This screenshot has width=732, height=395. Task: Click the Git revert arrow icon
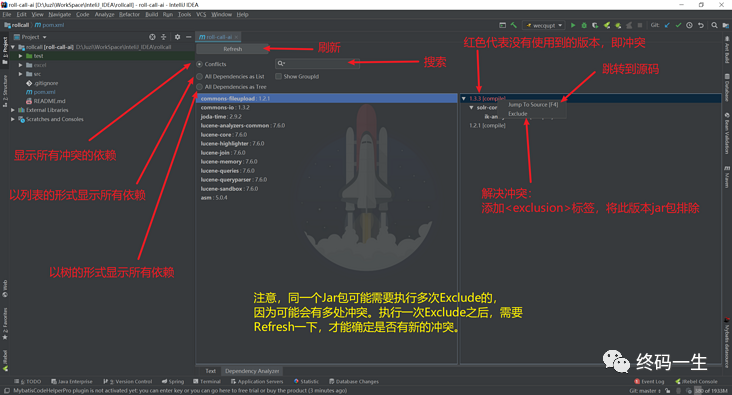701,25
